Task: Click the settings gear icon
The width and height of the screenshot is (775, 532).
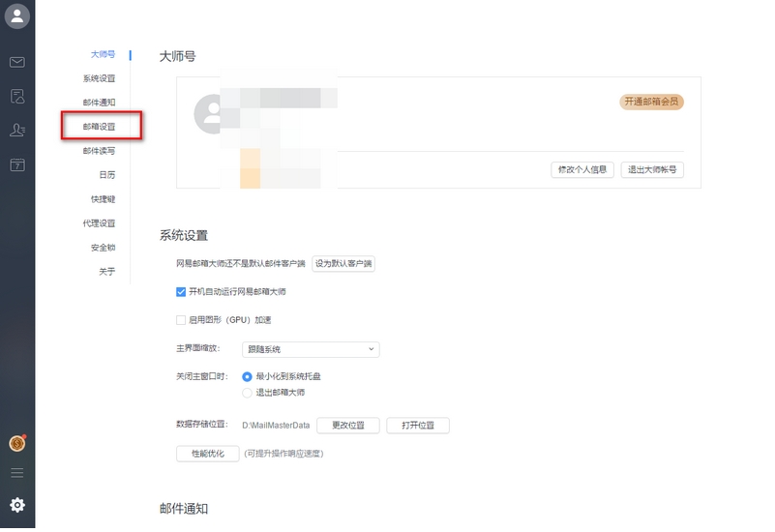Action: (x=17, y=505)
